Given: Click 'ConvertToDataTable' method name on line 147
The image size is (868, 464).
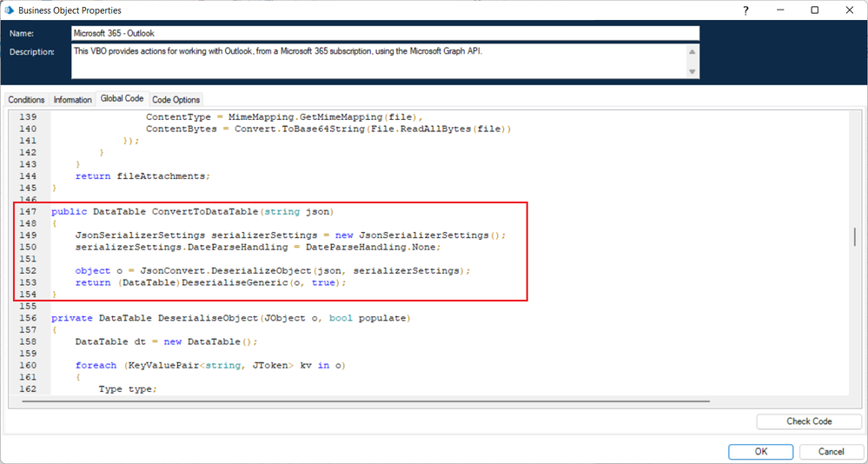Looking at the screenshot, I should 205,211.
